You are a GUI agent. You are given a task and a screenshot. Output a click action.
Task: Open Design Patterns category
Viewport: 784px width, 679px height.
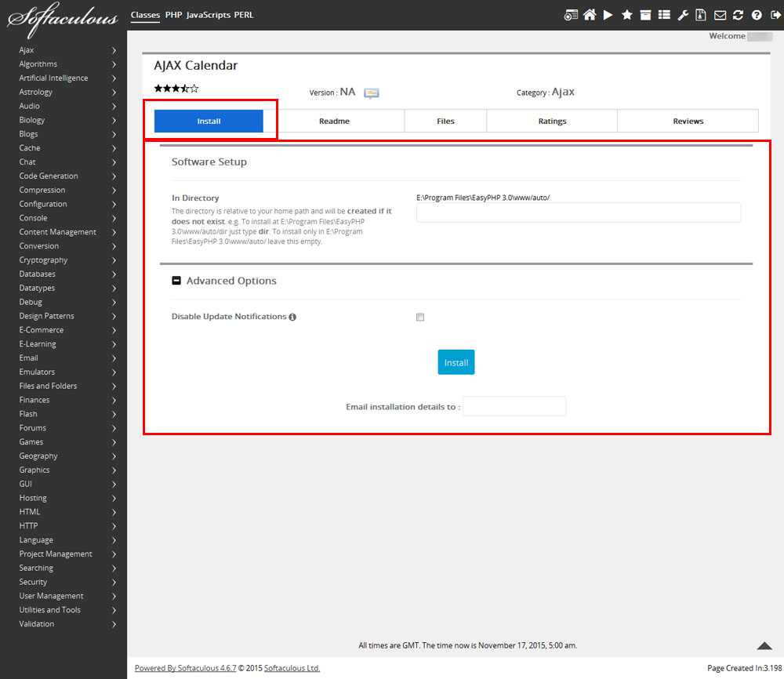(46, 316)
